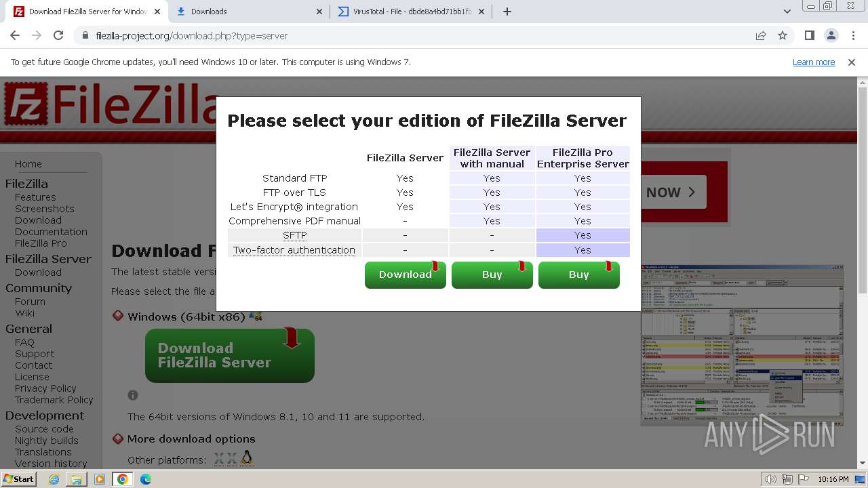This screenshot has width=868, height=488.
Task: Open Windows Explorer from taskbar
Action: coord(77,479)
